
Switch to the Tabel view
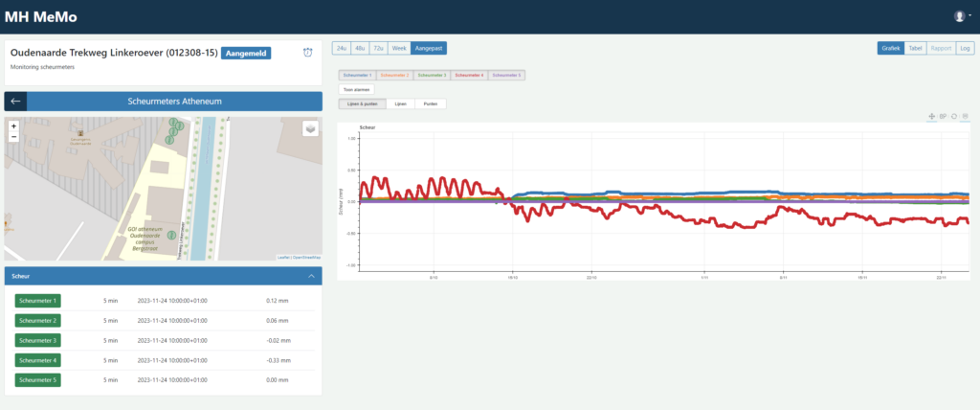(x=915, y=48)
